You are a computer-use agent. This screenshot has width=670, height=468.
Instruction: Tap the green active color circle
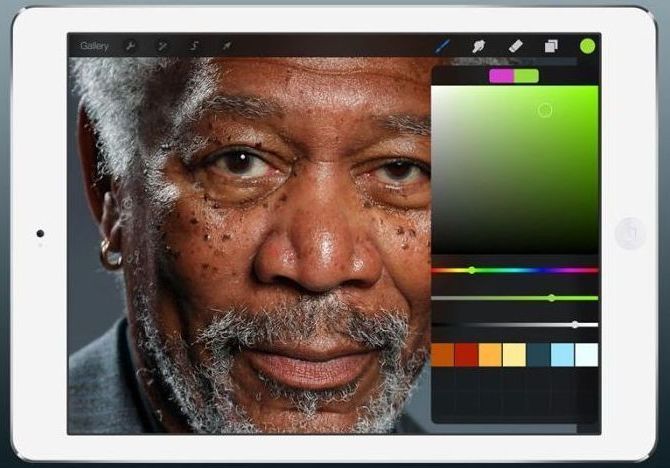pyautogui.click(x=588, y=46)
